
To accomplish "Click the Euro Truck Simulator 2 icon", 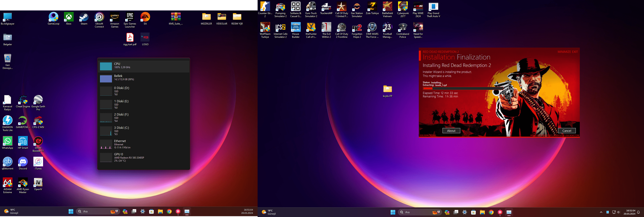I will [x=311, y=9].
